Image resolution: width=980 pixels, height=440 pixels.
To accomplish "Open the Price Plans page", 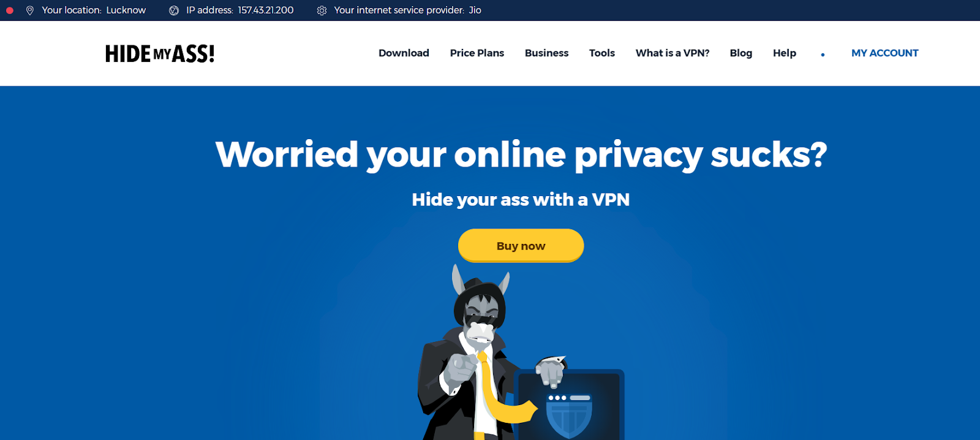I will tap(477, 53).
